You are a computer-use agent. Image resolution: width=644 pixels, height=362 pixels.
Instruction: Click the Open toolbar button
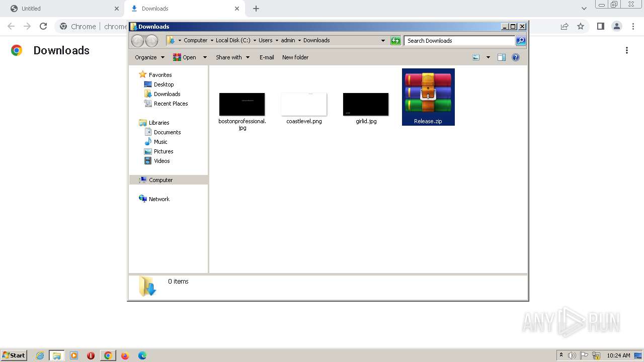[185, 57]
